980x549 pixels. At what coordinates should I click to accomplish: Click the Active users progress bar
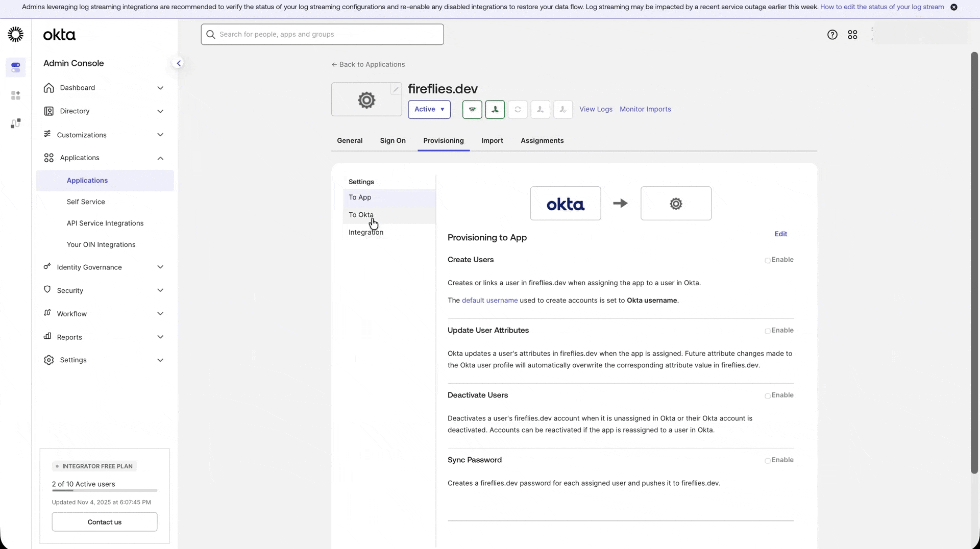click(105, 491)
